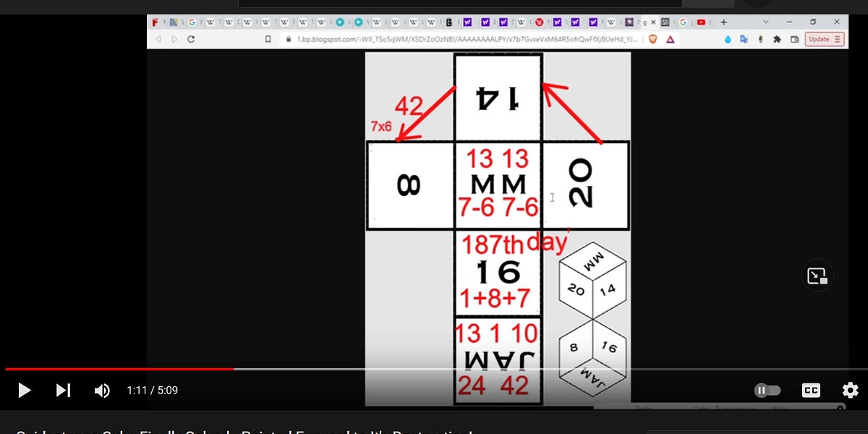Open Brave Shields panel from address bar
The width and height of the screenshot is (868, 434).
click(652, 39)
